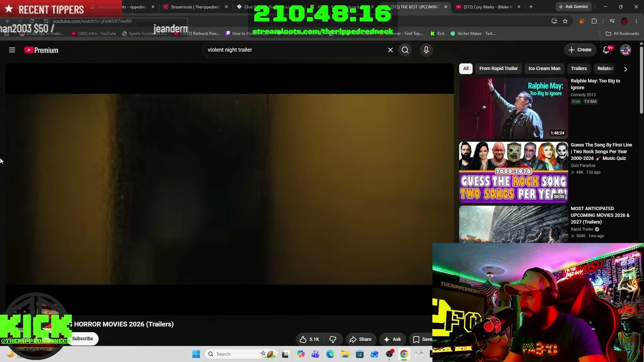Launch Copilot from the taskbar
This screenshot has height=362, width=644.
[x=300, y=354]
